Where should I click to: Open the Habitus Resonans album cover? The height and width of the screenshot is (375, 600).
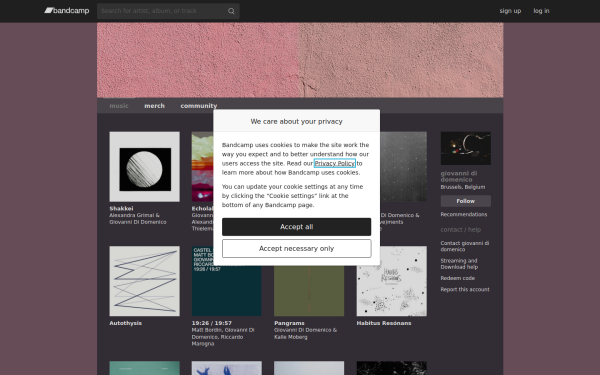(391, 281)
